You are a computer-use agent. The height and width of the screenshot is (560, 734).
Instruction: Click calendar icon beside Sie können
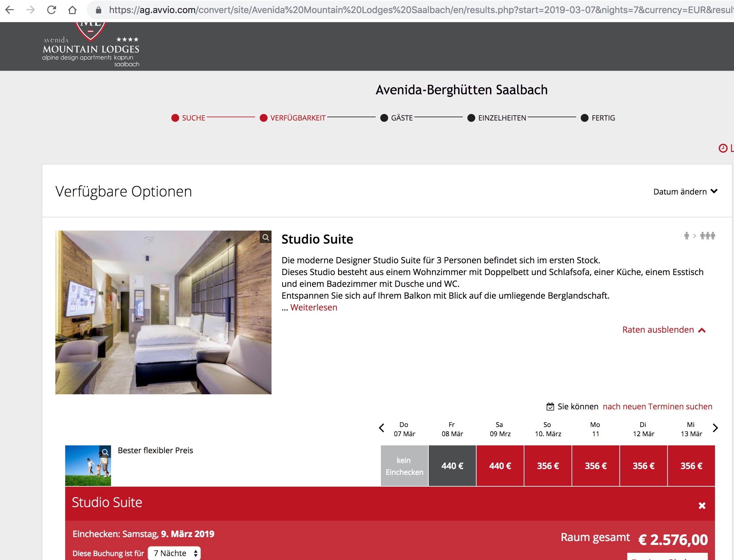click(x=550, y=407)
